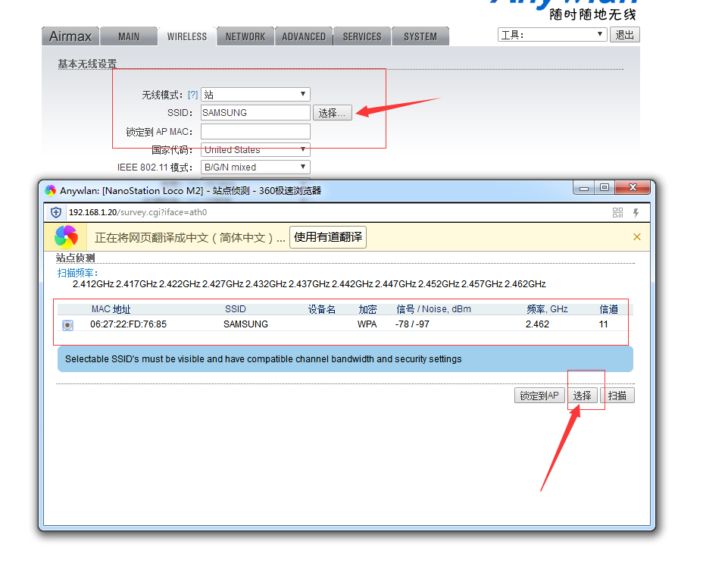Click the 加密 column header
728x582 pixels.
click(367, 309)
